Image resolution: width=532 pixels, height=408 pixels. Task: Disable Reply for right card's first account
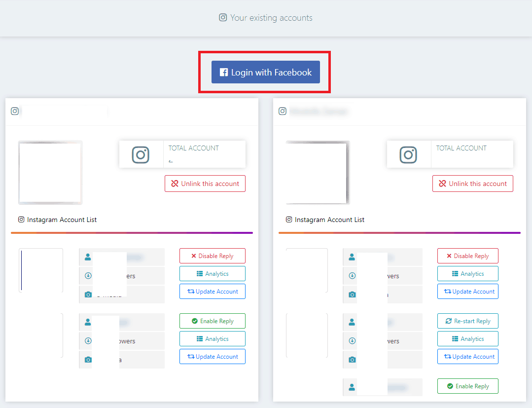tap(468, 256)
